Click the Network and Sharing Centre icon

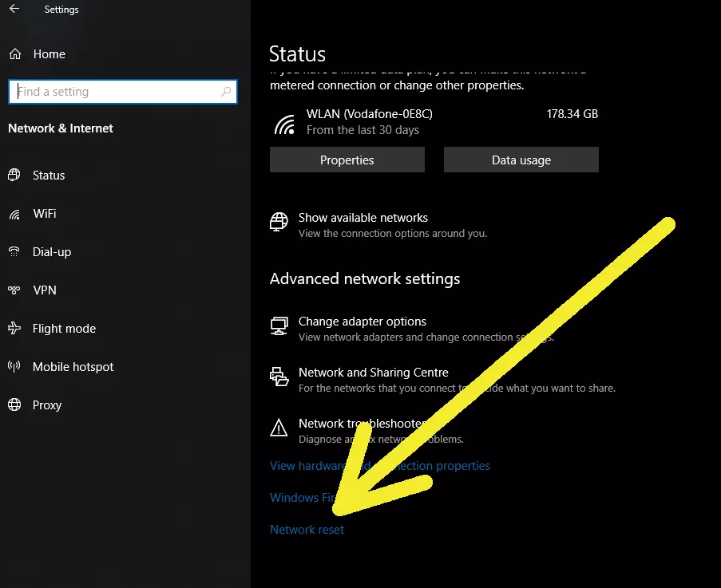tap(279, 377)
